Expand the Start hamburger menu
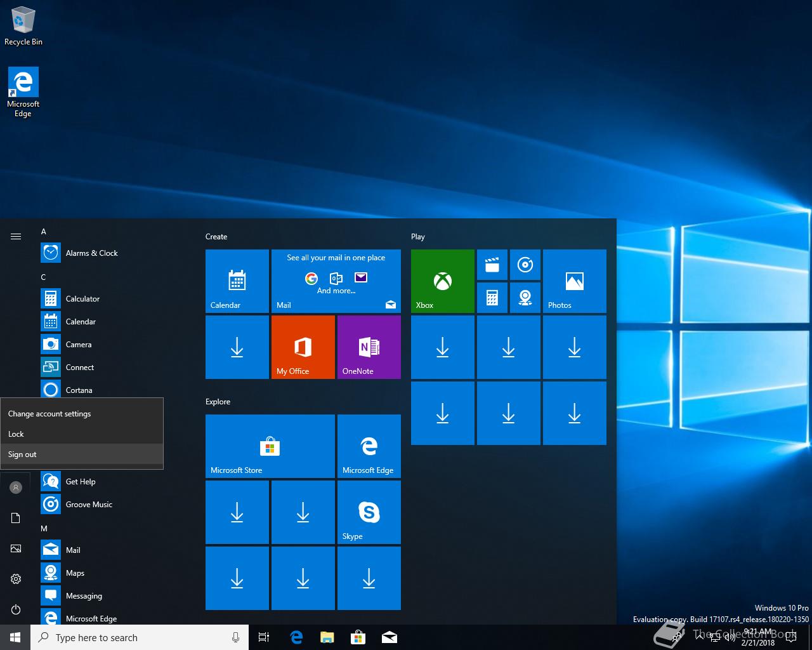This screenshot has width=812, height=650. point(16,236)
